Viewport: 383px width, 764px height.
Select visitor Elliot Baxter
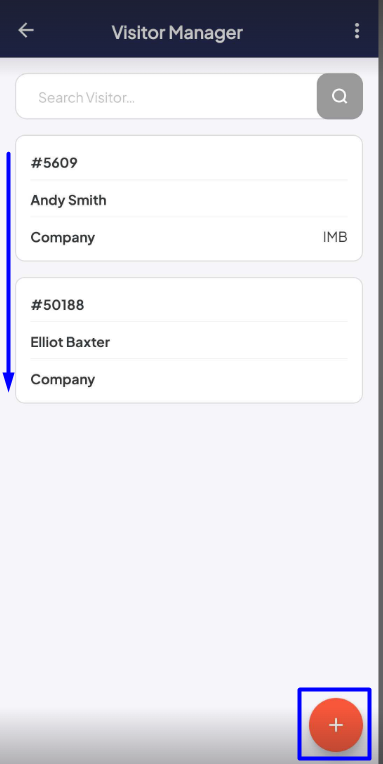coord(70,342)
